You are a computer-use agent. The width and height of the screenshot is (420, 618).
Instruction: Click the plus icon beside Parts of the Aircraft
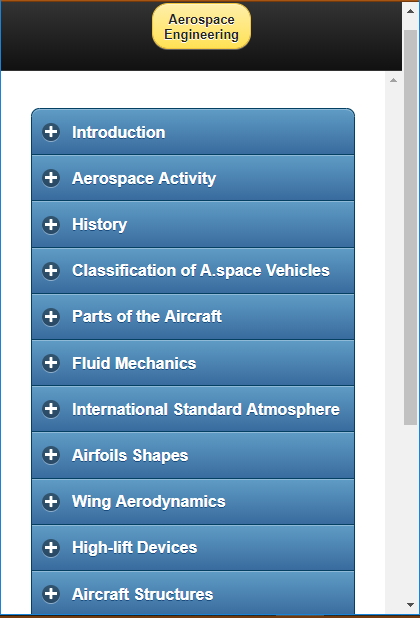[x=51, y=316]
